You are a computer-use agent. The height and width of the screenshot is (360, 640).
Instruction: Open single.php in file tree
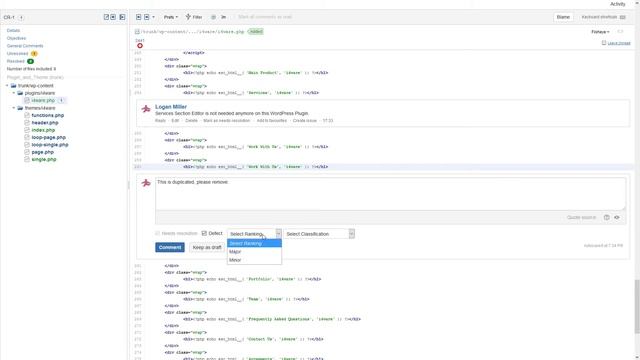click(x=44, y=160)
